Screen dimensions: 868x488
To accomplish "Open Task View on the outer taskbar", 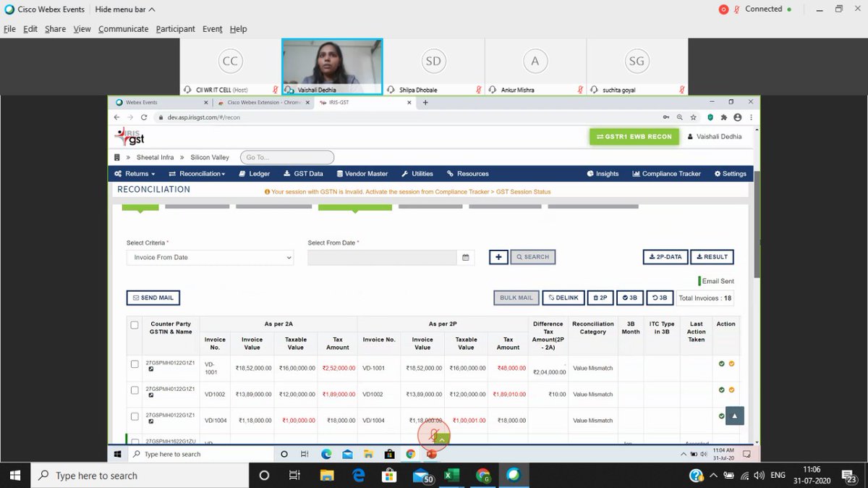I will 294,476.
